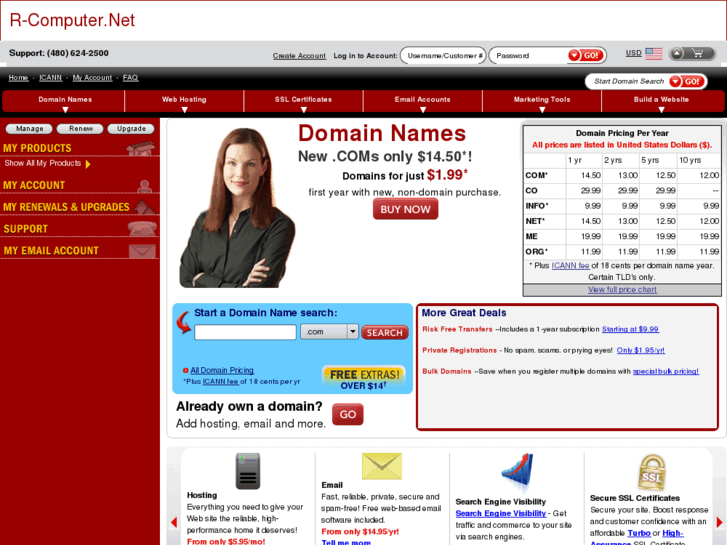Viewport: 727px width, 545px height.
Task: Click the red bullet icon beside All Domain Pricing
Action: coord(185,371)
